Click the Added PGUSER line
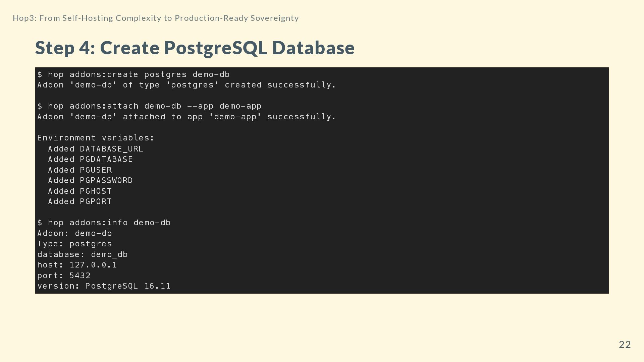The image size is (644, 362). click(80, 170)
